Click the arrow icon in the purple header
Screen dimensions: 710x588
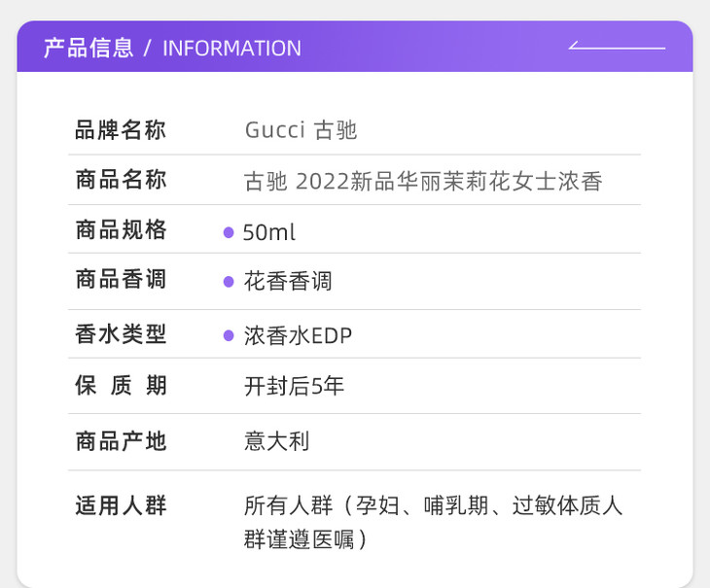616,47
